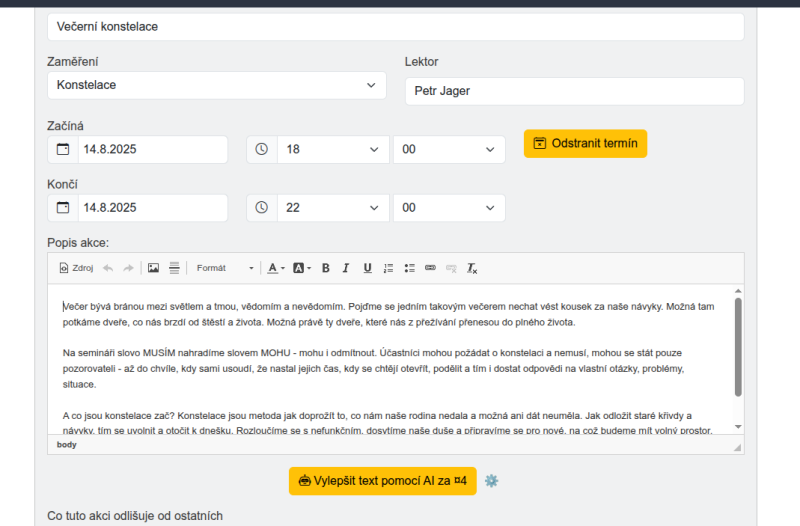The height and width of the screenshot is (526, 800).
Task: Click the Lektor field with Petr Jager
Action: pyautogui.click(x=574, y=91)
